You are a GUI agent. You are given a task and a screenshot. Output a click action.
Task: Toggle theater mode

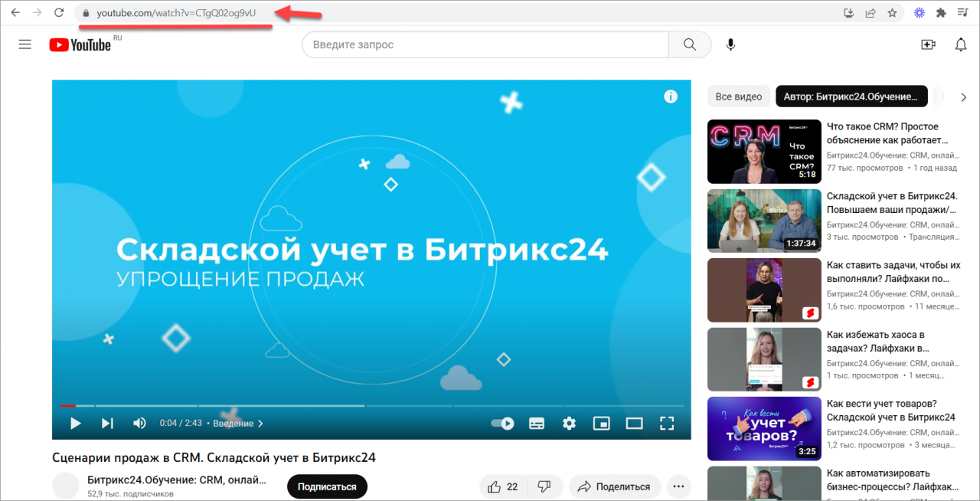(634, 423)
